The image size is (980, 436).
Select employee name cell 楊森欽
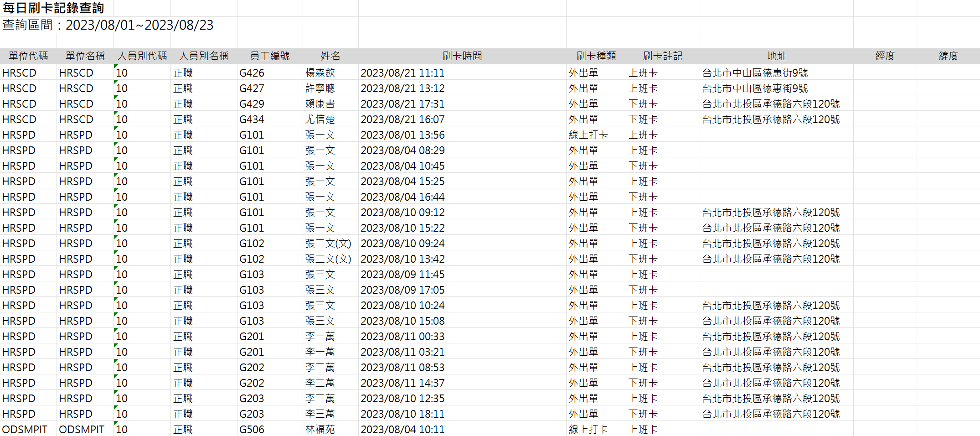tap(320, 73)
